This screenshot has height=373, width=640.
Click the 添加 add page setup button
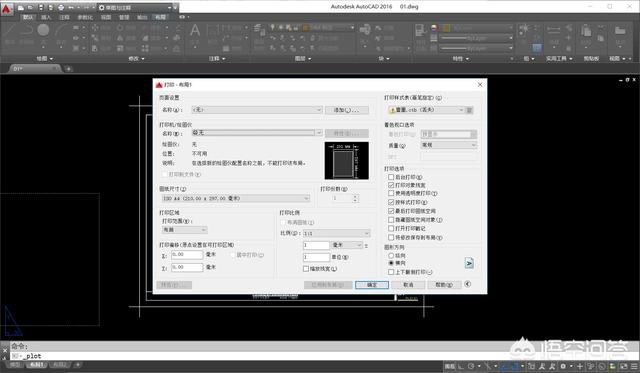pos(347,110)
